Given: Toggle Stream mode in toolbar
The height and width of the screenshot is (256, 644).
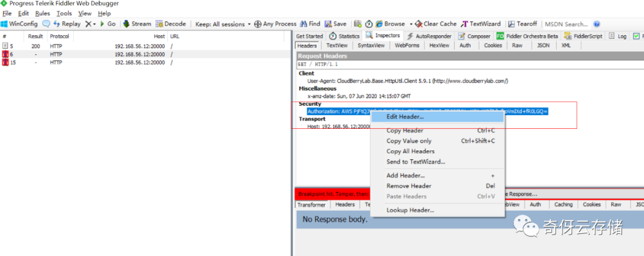Looking at the screenshot, I should 137,24.
